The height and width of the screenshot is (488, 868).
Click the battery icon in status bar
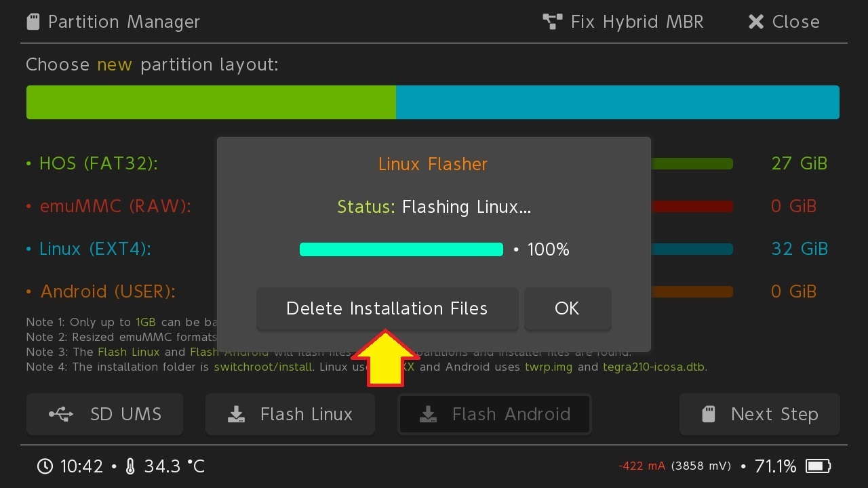coord(818,466)
